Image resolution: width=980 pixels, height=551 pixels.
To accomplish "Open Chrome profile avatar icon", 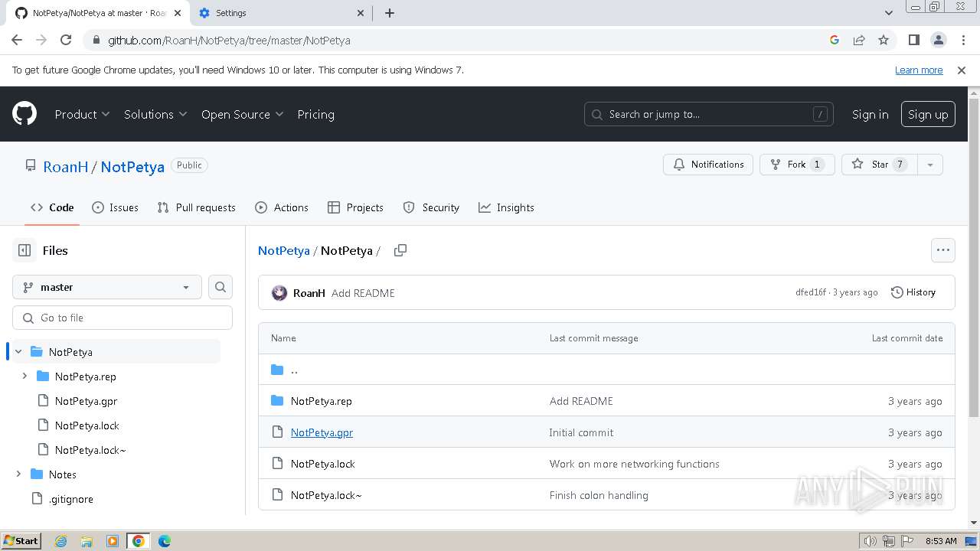I will (x=938, y=40).
